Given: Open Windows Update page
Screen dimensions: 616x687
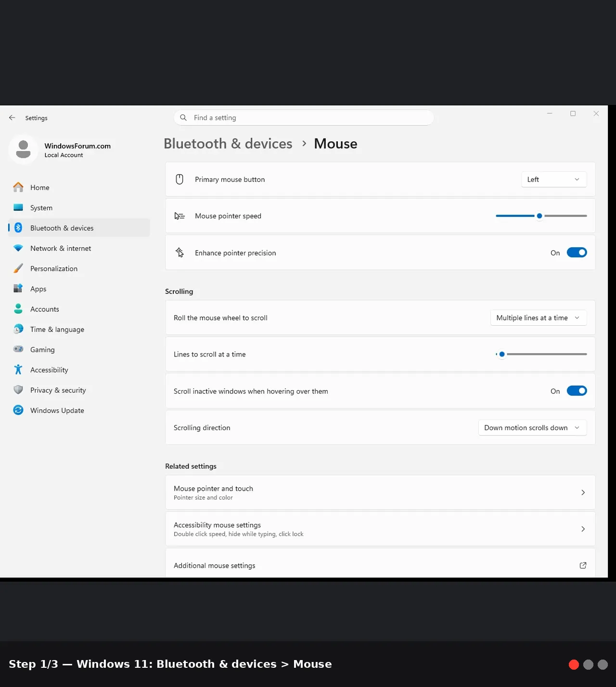Looking at the screenshot, I should click(79, 410).
